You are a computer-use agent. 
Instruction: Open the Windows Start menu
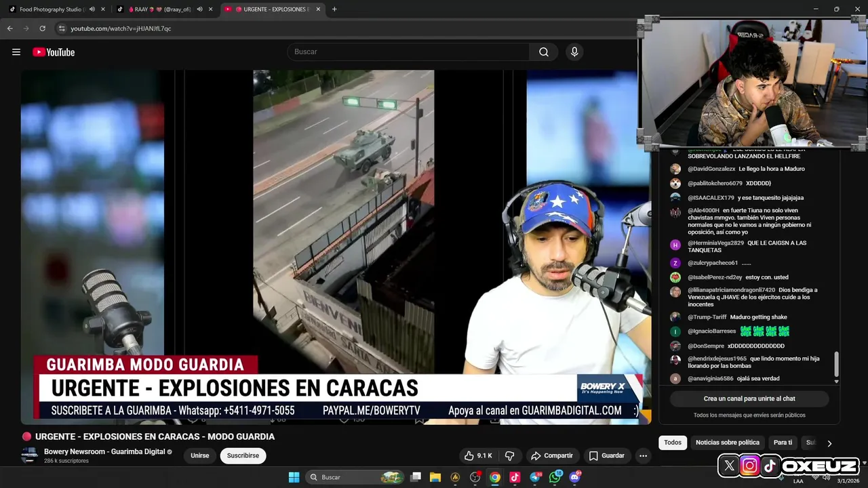click(x=294, y=477)
